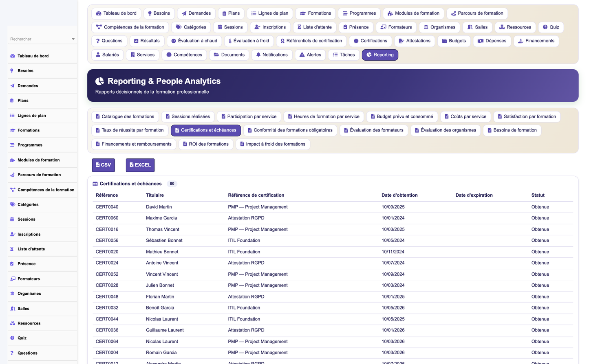This screenshot has height=364, width=589.
Task: Click the Date d'obtention column header
Action: pos(399,195)
